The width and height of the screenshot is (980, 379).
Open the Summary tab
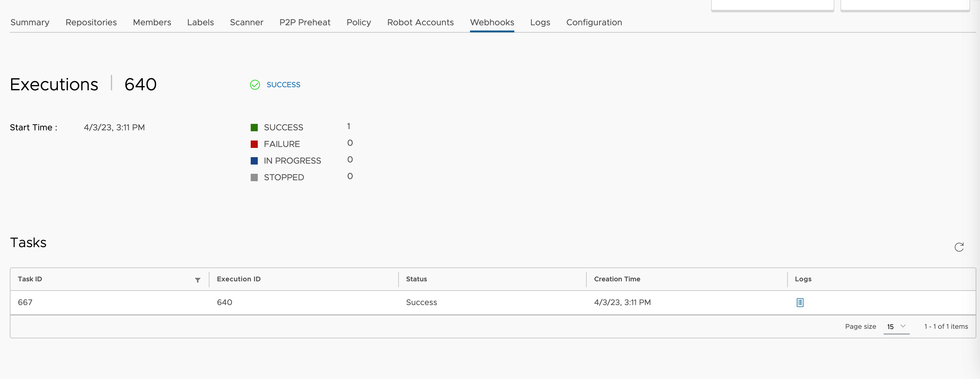pyautogui.click(x=30, y=22)
